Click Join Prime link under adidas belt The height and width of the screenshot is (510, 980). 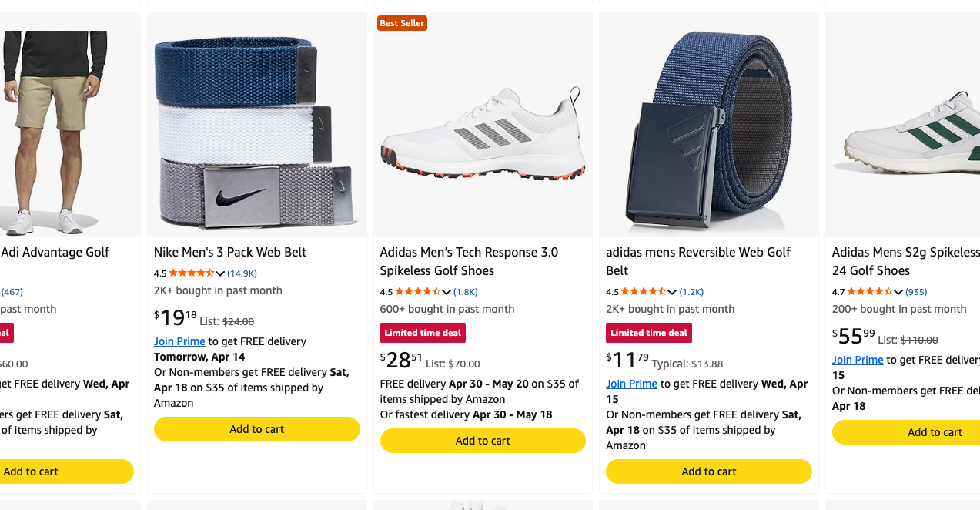tap(631, 384)
